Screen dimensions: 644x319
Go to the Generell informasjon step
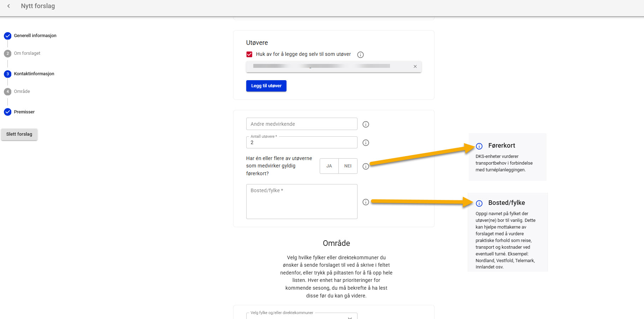(35, 36)
